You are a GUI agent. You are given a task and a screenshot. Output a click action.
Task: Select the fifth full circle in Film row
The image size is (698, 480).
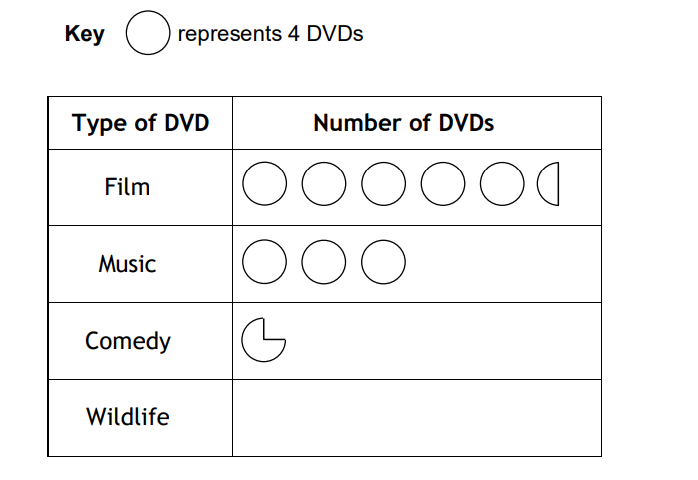pyautogui.click(x=502, y=184)
